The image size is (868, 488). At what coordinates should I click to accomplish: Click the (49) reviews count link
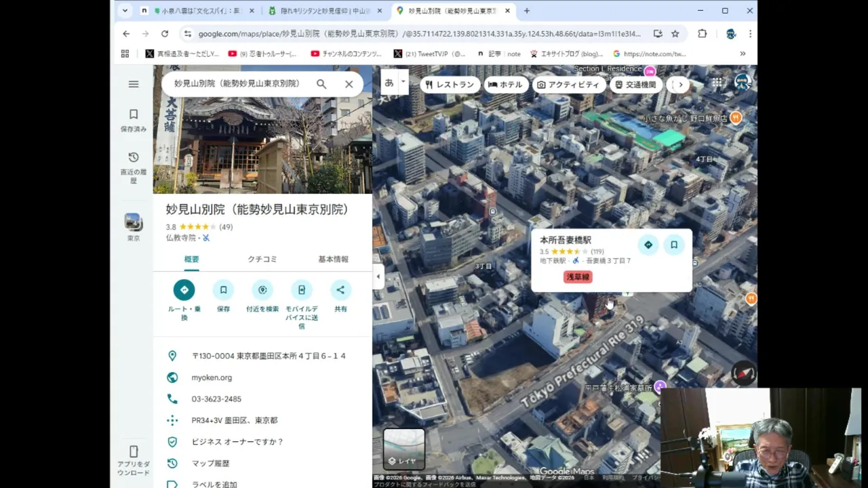(x=226, y=227)
